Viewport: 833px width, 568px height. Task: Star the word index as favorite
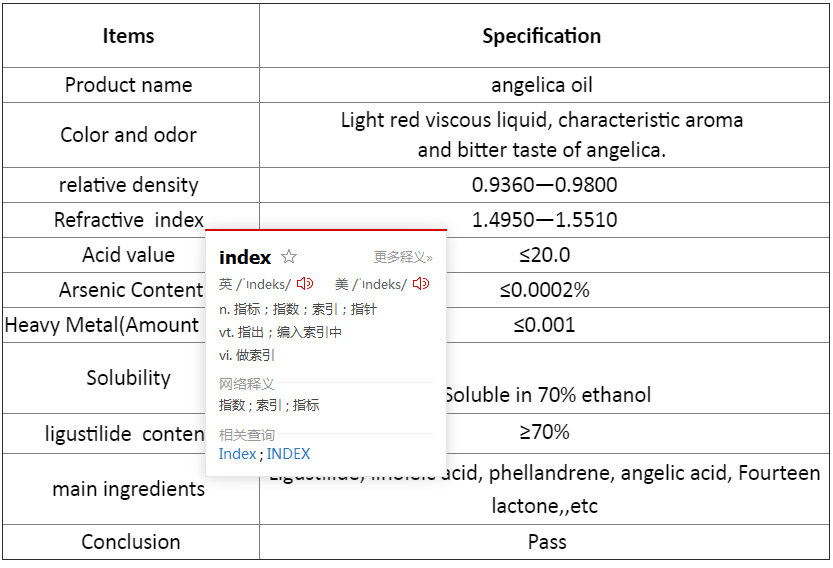coord(289,257)
